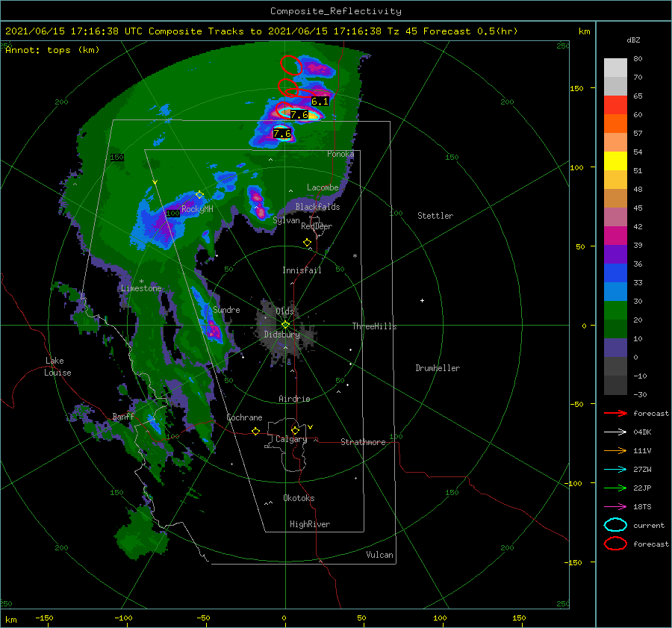Screen dimensions: 672x628
Task: Click the white asterisk marker near Limestone
Action: 141,282
